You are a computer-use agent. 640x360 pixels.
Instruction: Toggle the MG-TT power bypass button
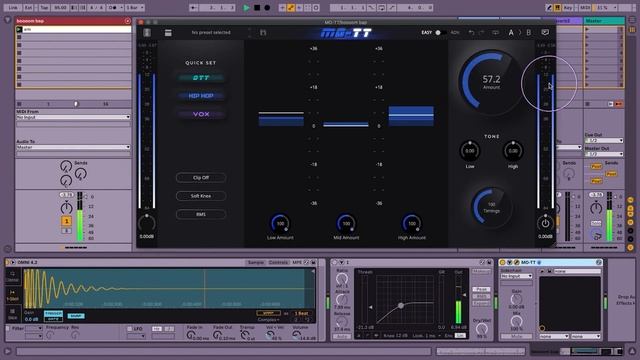click(545, 223)
